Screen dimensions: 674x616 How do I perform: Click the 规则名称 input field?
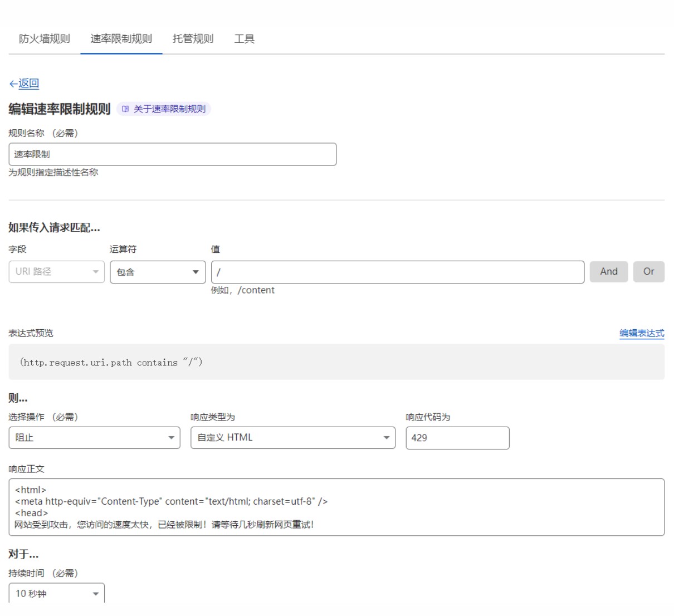tap(172, 154)
